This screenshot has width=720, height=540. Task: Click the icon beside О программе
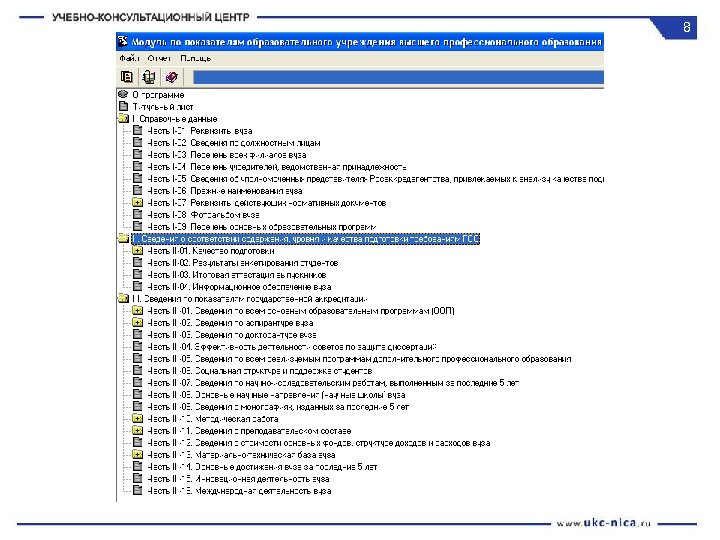(x=123, y=94)
